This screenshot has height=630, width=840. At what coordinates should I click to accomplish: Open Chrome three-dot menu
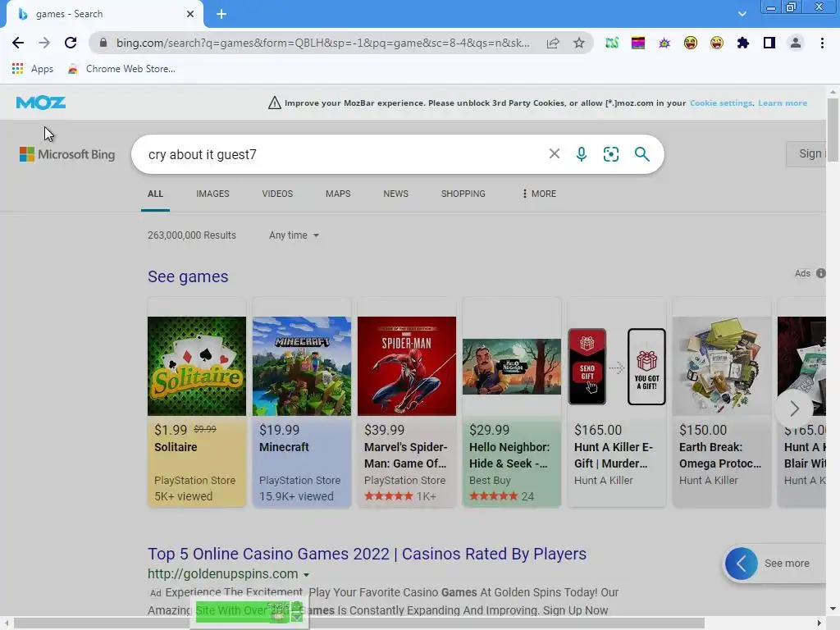point(822,43)
